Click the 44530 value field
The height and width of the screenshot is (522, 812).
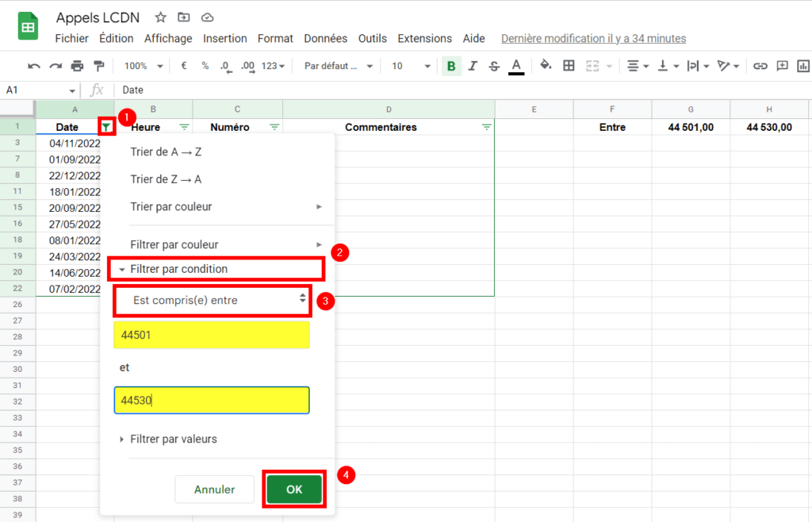(211, 401)
